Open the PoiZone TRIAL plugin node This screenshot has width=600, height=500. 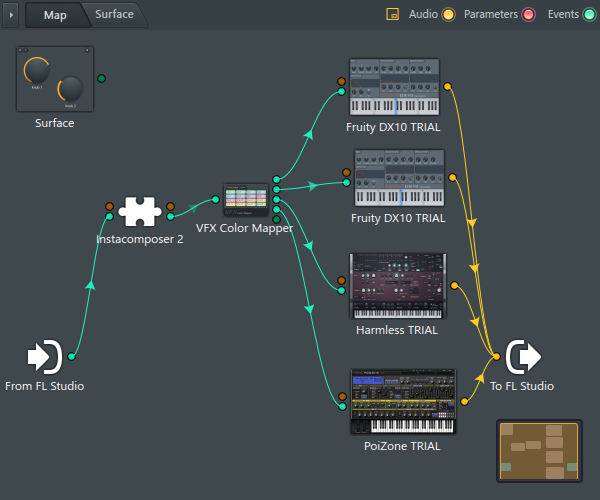(403, 402)
